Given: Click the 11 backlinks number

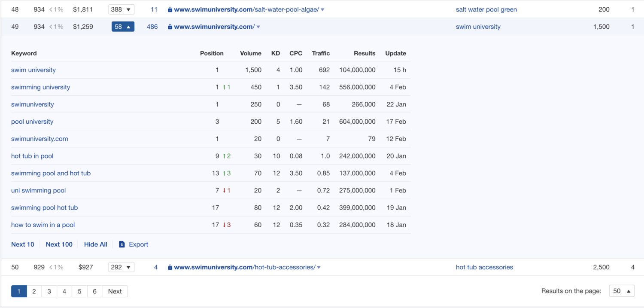Looking at the screenshot, I should point(154,9).
